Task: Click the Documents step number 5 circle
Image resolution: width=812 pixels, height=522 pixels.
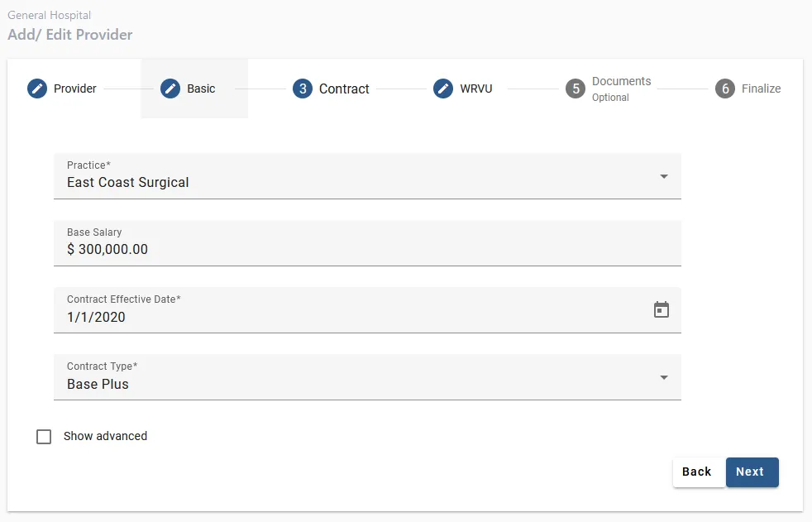Action: (x=576, y=89)
